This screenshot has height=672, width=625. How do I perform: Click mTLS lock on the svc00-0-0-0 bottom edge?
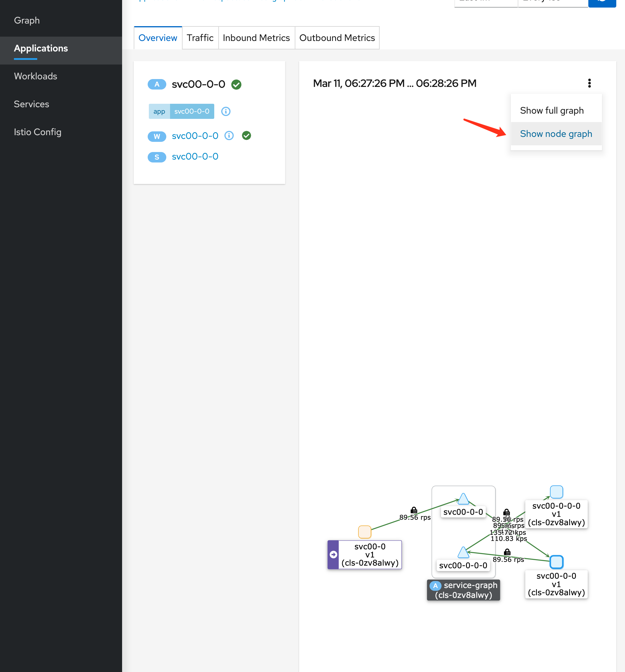[507, 552]
